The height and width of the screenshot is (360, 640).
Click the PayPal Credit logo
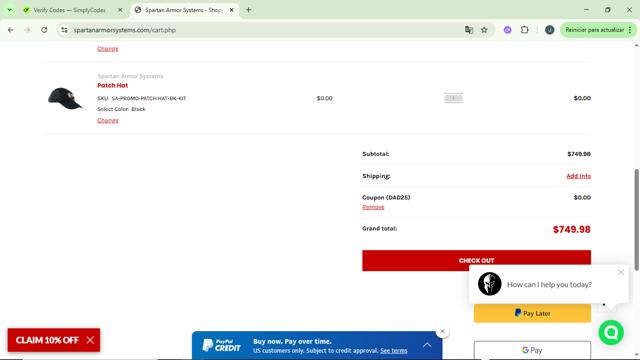(222, 345)
